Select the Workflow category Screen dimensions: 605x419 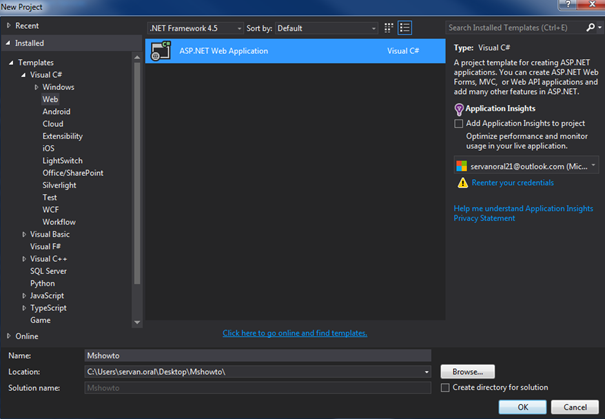(59, 222)
